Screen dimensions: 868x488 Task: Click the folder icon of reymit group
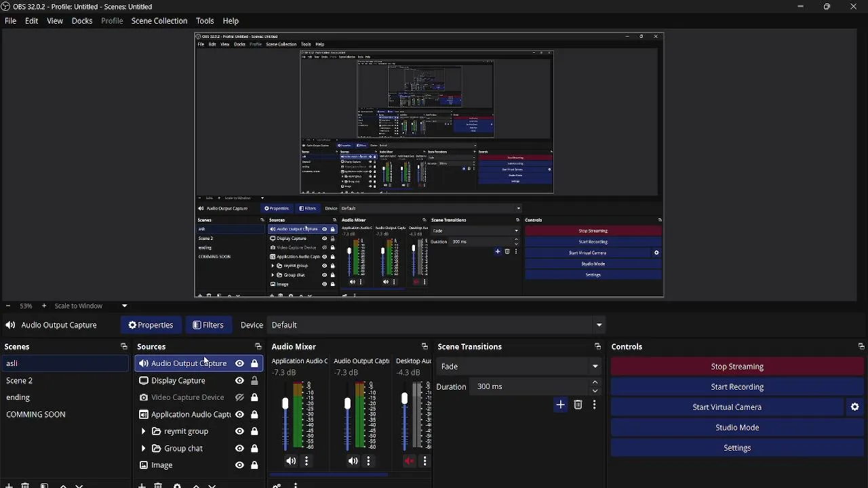tap(157, 431)
